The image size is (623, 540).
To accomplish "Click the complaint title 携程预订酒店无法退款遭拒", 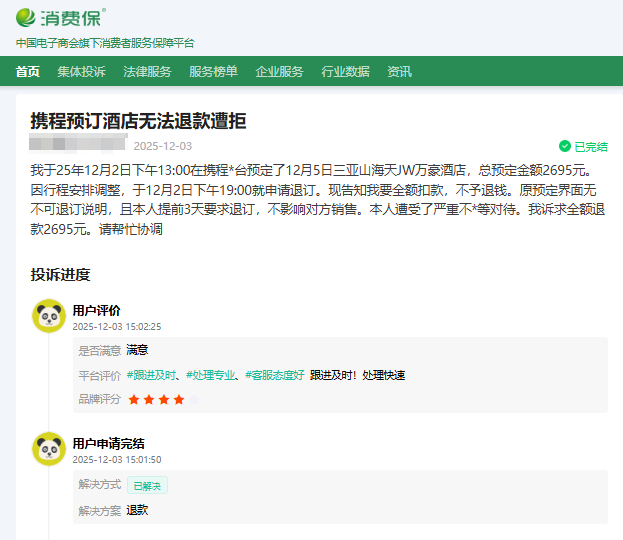I will click(138, 121).
